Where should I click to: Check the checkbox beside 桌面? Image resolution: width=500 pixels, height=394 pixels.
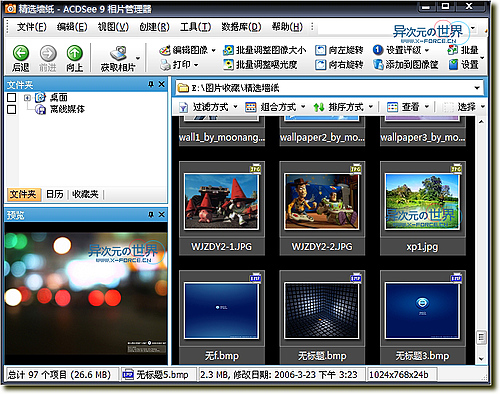(12, 97)
